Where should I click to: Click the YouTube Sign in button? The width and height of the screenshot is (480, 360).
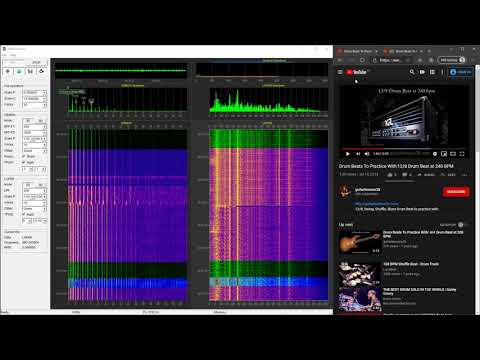[x=461, y=72]
